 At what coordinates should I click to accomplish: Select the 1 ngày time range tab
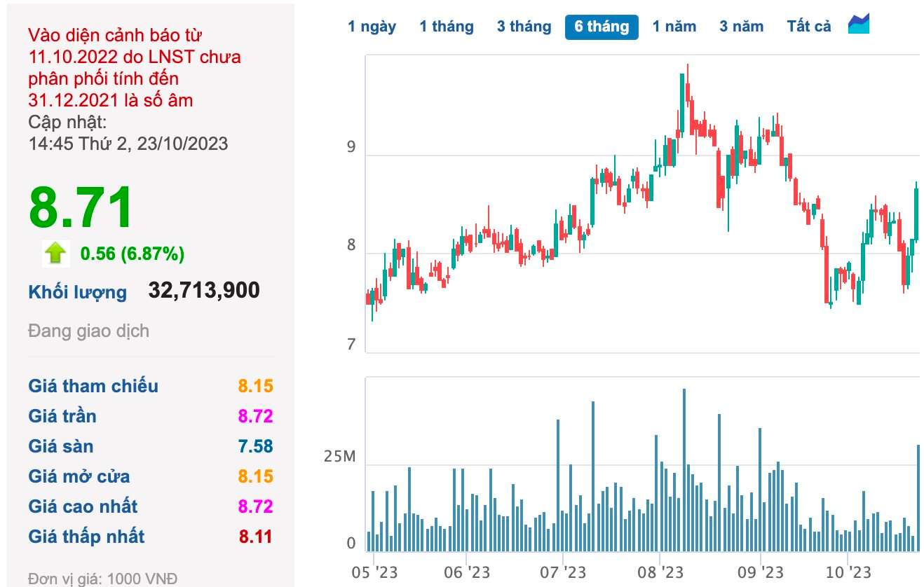pyautogui.click(x=372, y=27)
